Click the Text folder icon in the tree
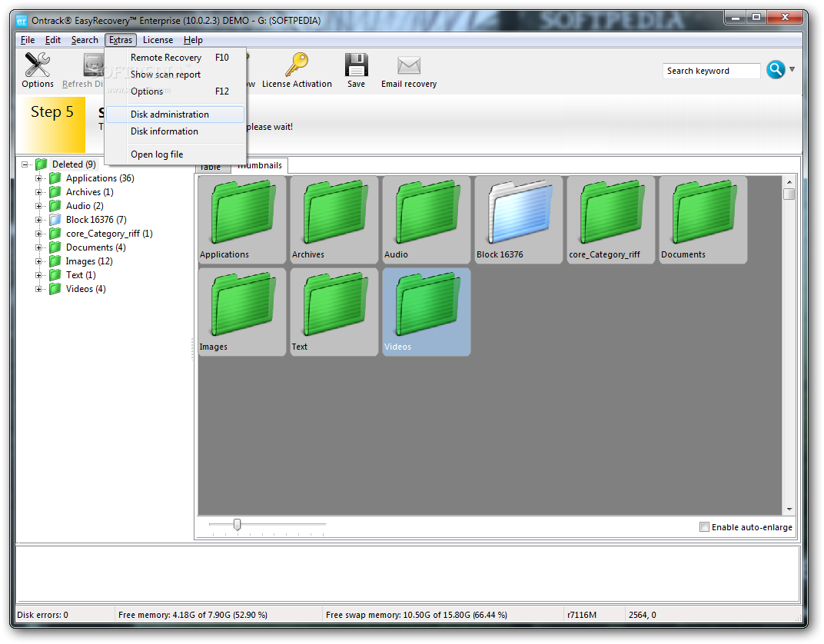This screenshot has width=824, height=644. [55, 274]
